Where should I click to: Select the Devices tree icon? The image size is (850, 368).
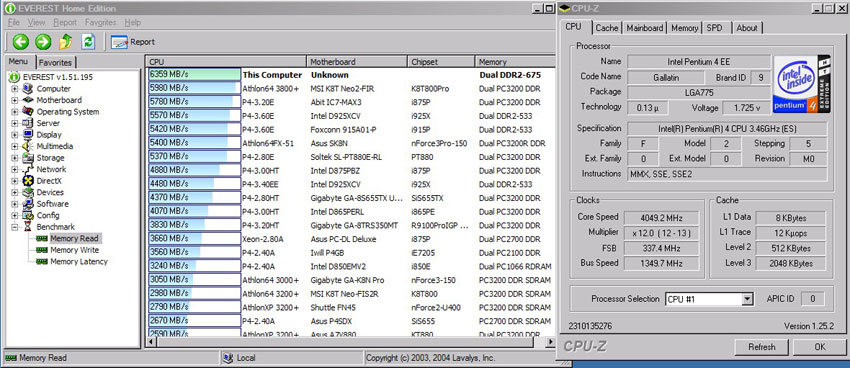pos(27,192)
